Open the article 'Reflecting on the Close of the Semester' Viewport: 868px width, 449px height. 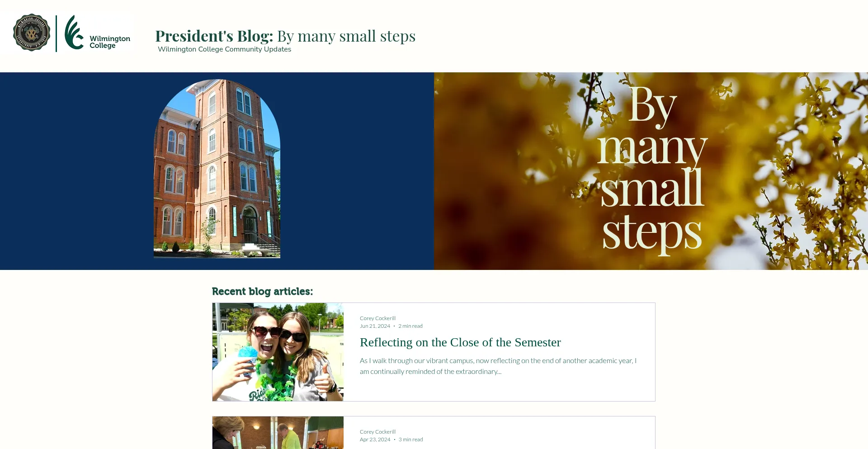tap(460, 342)
